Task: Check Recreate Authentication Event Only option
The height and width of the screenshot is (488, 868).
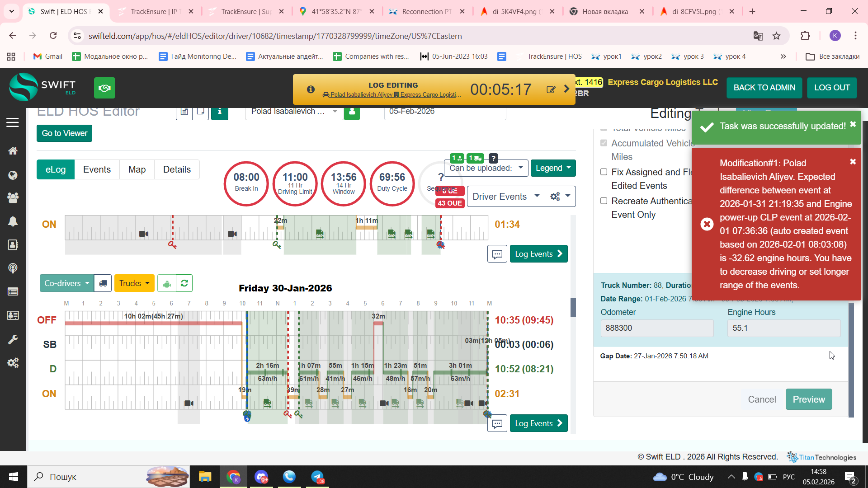Action: [x=604, y=201]
